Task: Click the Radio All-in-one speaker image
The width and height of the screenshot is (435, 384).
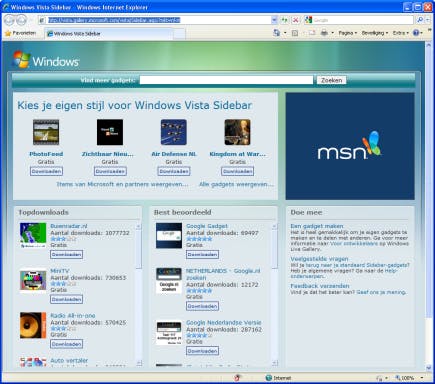Action: (33, 325)
